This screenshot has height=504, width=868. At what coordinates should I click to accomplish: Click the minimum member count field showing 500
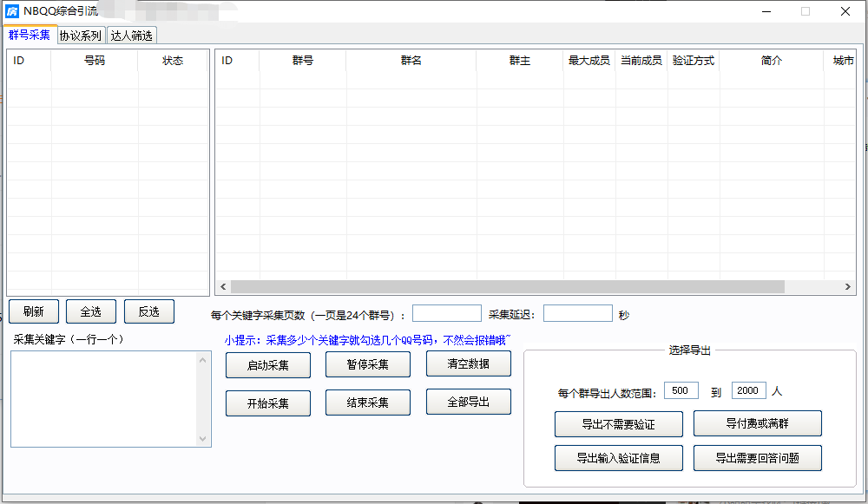(x=681, y=391)
